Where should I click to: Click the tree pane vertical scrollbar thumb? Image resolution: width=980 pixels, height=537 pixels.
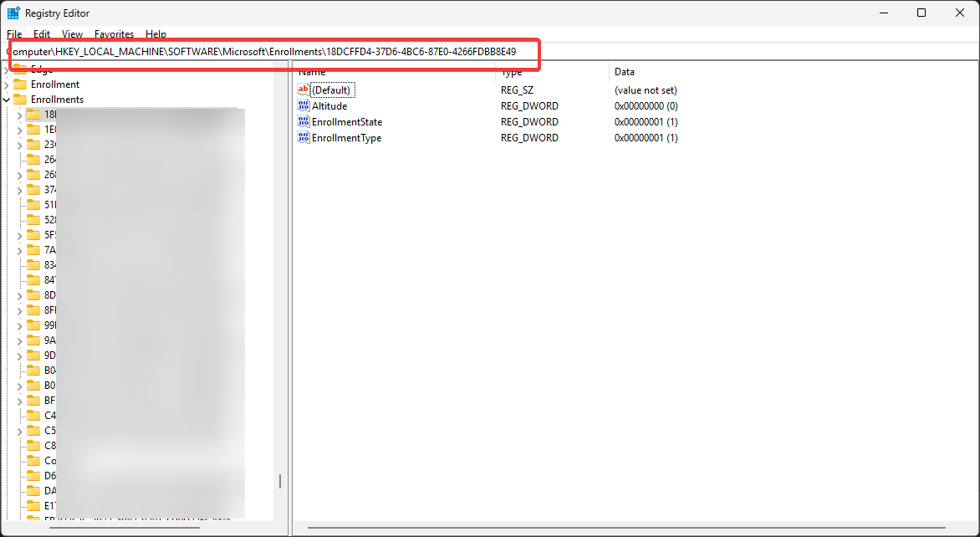tap(280, 481)
